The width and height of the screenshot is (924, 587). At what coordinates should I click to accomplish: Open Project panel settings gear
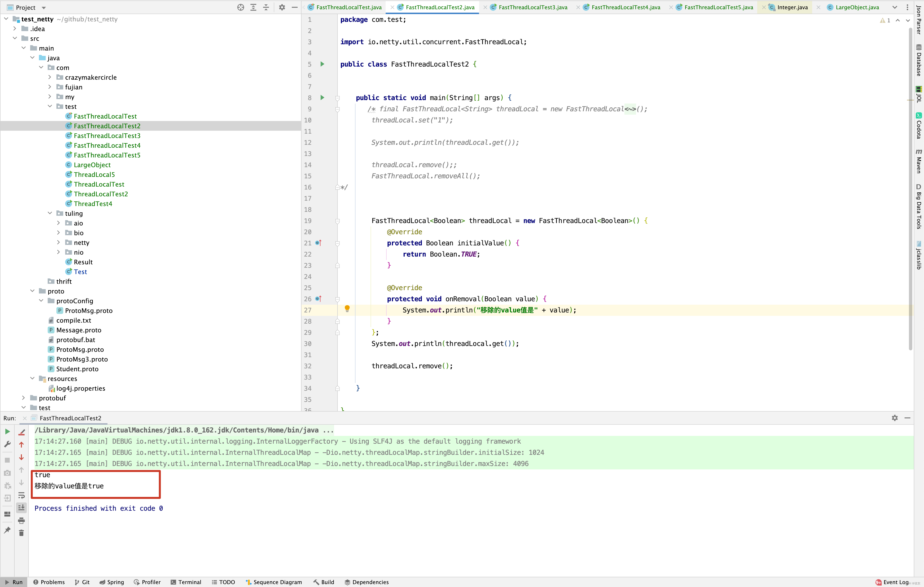282,7
